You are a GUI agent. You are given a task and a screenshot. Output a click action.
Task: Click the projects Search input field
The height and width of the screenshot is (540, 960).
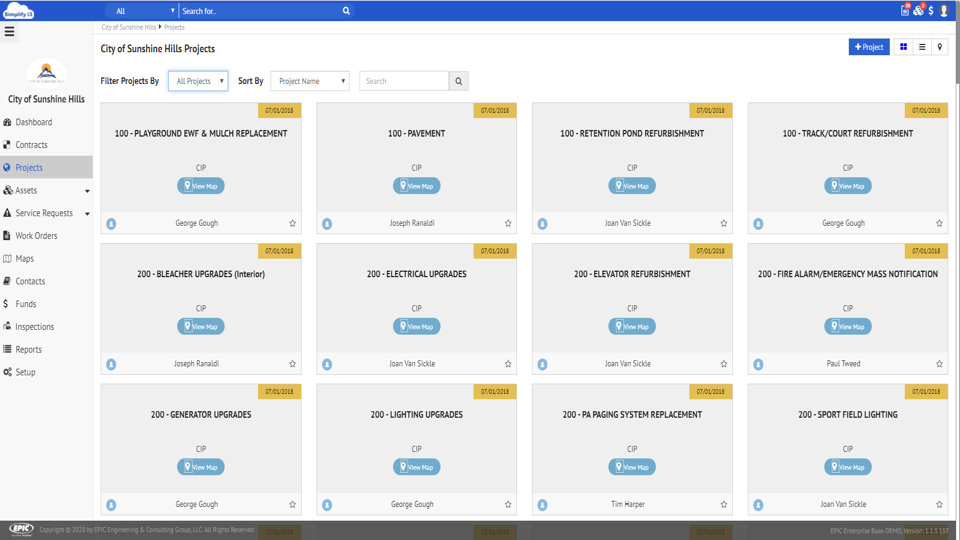(x=404, y=81)
